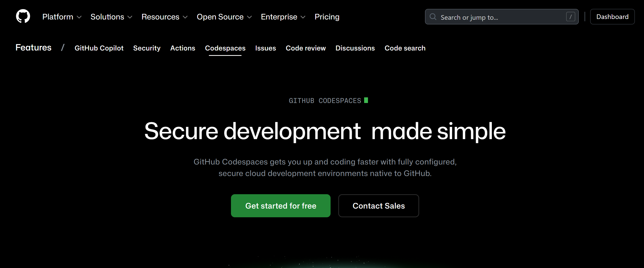Open the Resources navigation menu
644x268 pixels.
point(165,17)
